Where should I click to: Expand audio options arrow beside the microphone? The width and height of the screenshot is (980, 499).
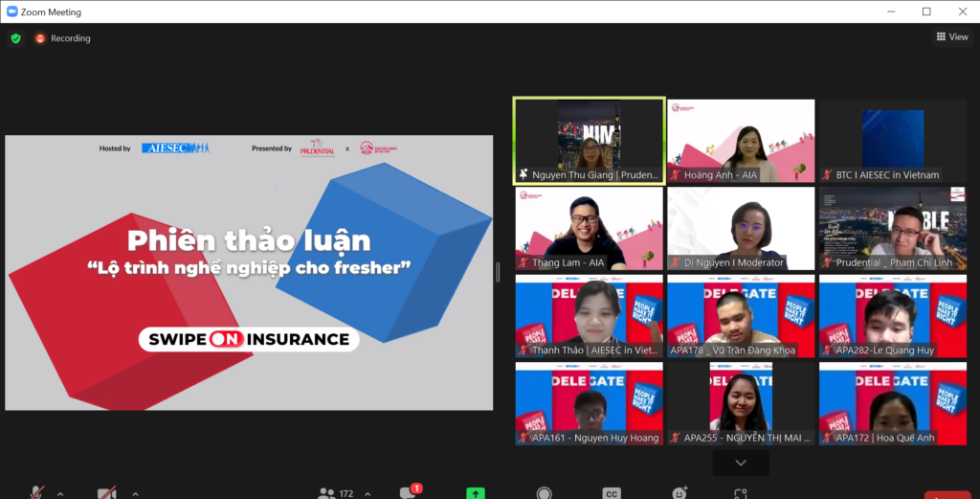60,493
